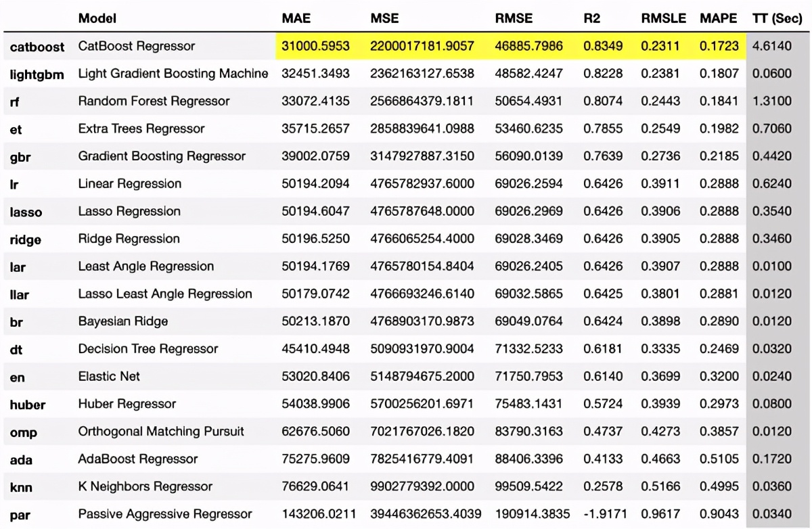The image size is (812, 529).
Task: Click the Decision Tree Regressor model name
Action: [148, 349]
